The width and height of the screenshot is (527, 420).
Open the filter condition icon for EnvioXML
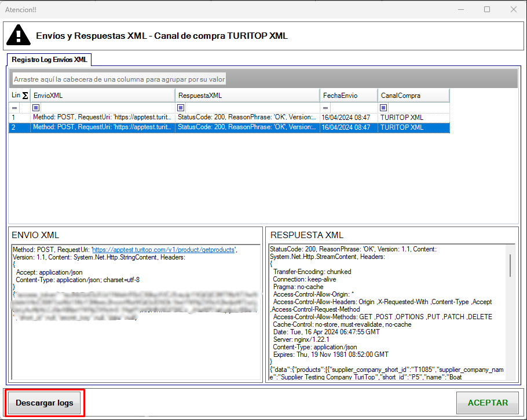pyautogui.click(x=36, y=108)
